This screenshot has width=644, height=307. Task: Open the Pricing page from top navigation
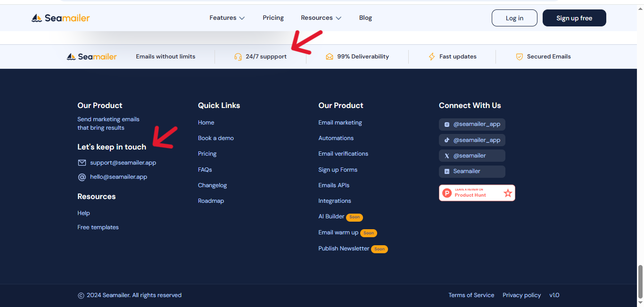tap(273, 18)
